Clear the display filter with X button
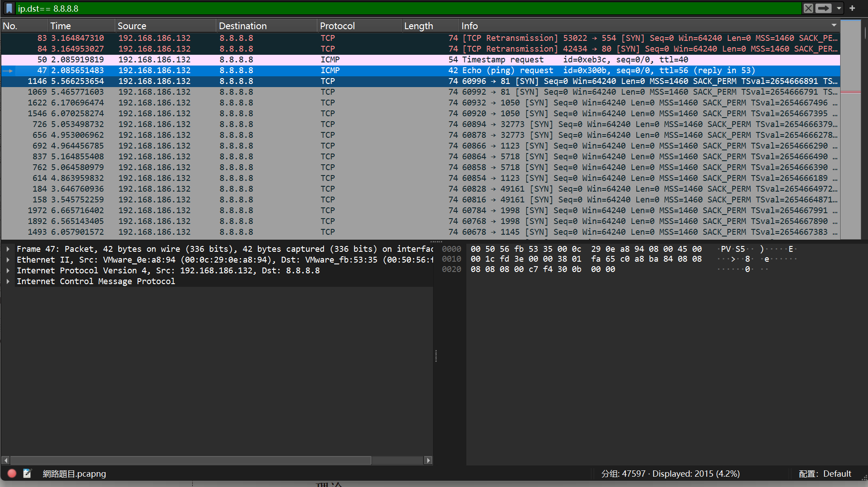 [x=808, y=9]
